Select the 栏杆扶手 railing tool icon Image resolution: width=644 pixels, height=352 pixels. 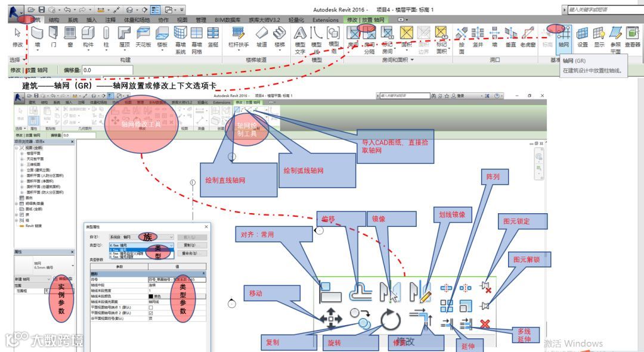pos(238,33)
